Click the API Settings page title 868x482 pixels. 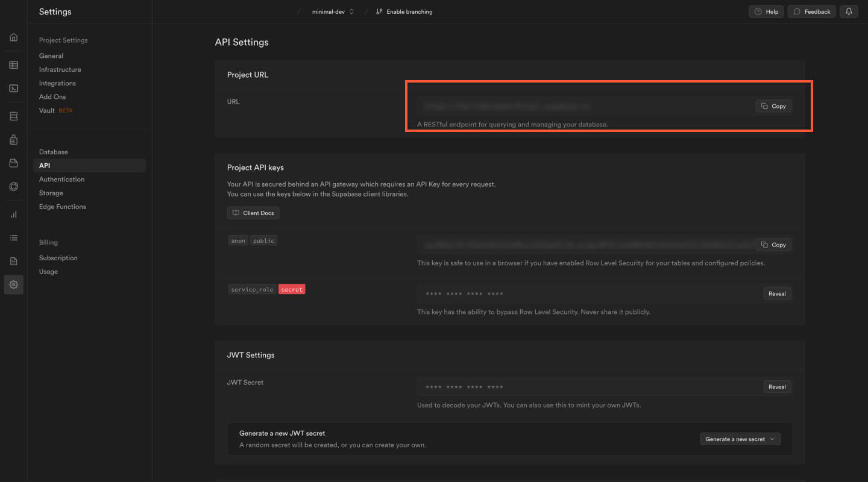coord(242,42)
